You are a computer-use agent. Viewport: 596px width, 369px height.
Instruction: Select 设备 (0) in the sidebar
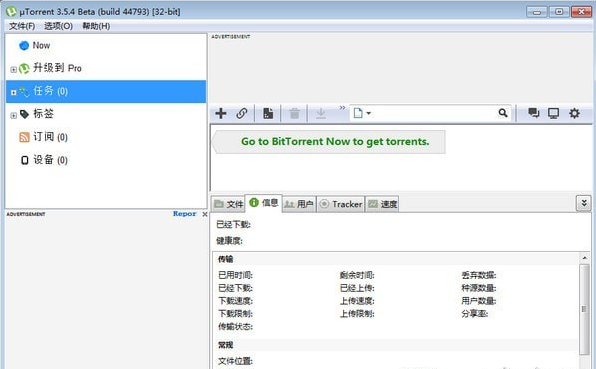tap(50, 160)
